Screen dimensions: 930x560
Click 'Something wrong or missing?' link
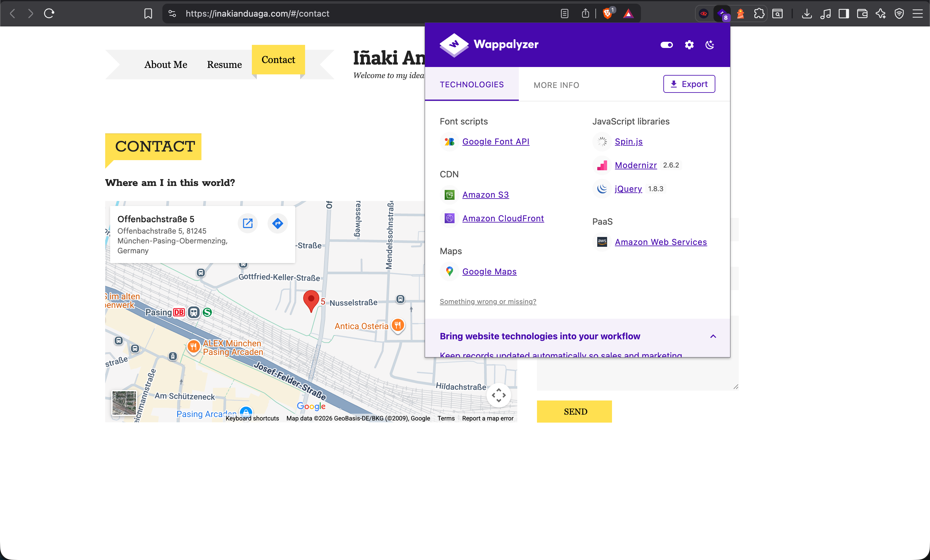(488, 302)
